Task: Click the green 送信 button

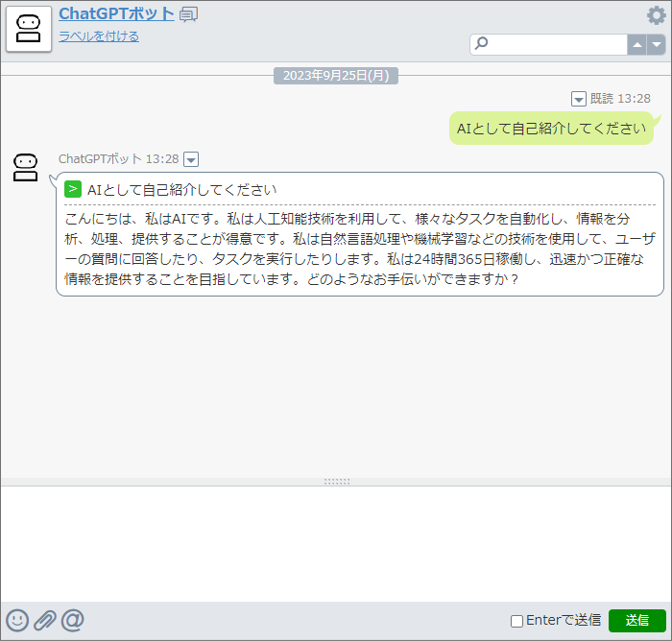Action: click(637, 621)
